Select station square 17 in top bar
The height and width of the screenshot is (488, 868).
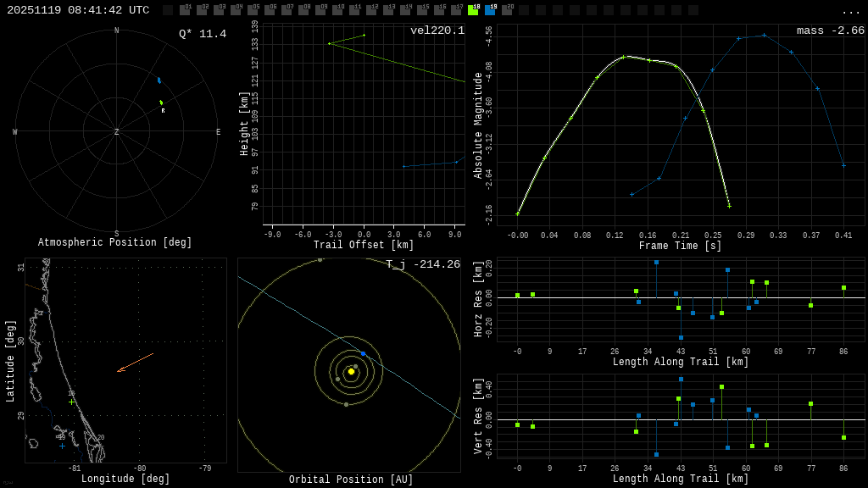pos(456,10)
